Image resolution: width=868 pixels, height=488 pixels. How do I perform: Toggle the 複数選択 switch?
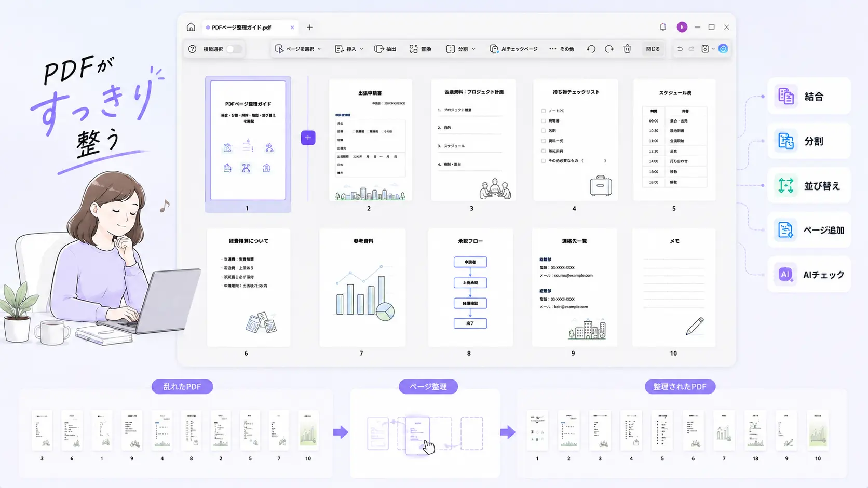(234, 49)
